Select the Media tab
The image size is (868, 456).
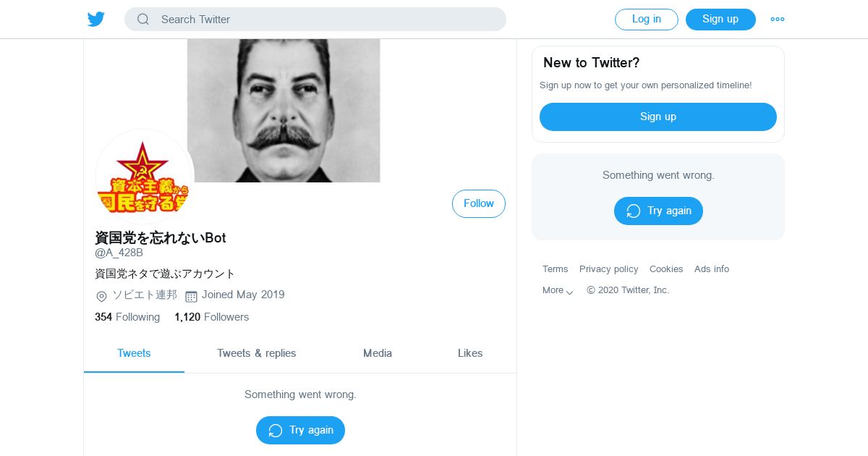click(x=377, y=353)
